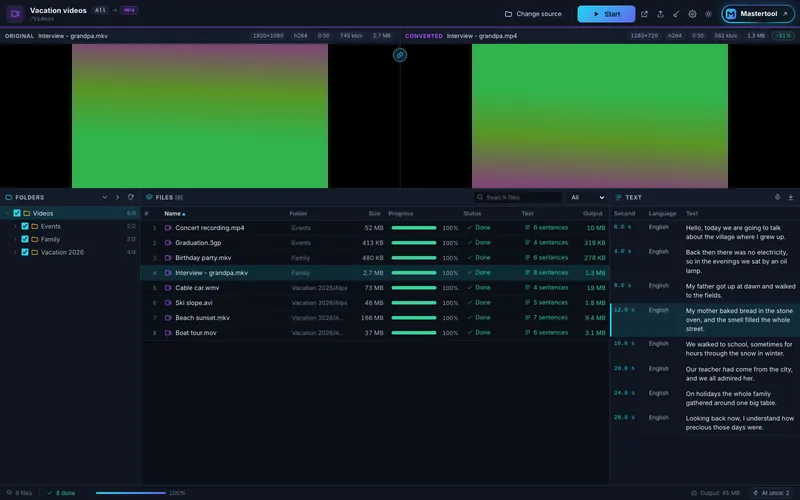Viewport: 800px width, 500px height.
Task: Click the collapse-all chevron right in Folders header
Action: tap(117, 197)
